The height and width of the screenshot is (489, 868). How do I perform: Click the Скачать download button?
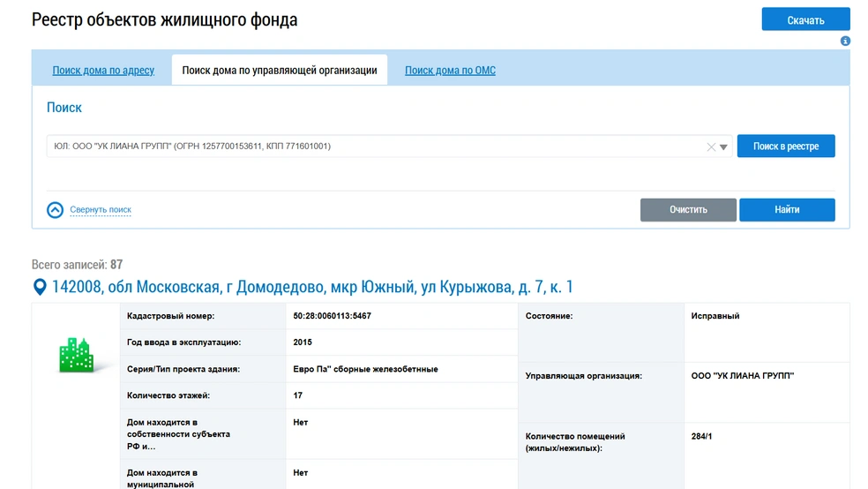pyautogui.click(x=805, y=19)
